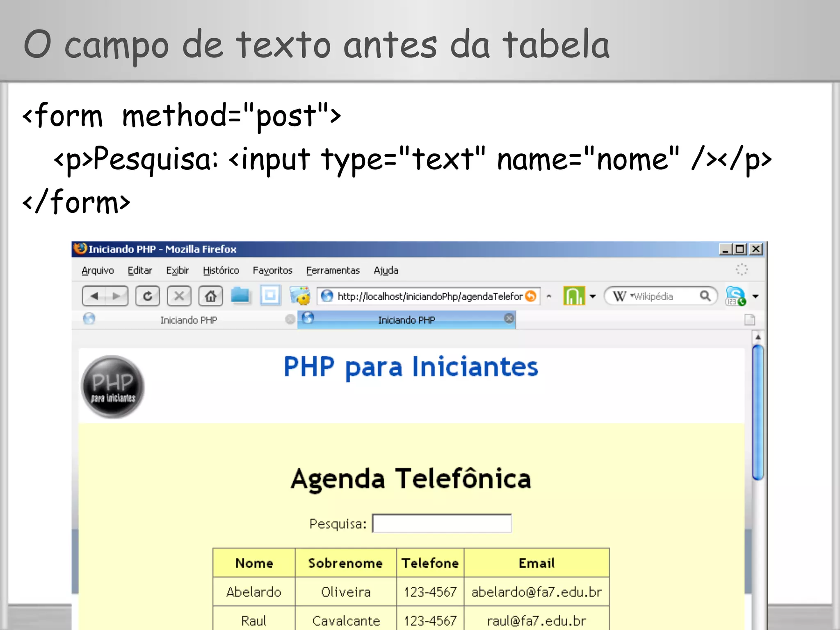840x630 pixels.
Task: Click the Oliveira surname cell
Action: click(x=346, y=592)
